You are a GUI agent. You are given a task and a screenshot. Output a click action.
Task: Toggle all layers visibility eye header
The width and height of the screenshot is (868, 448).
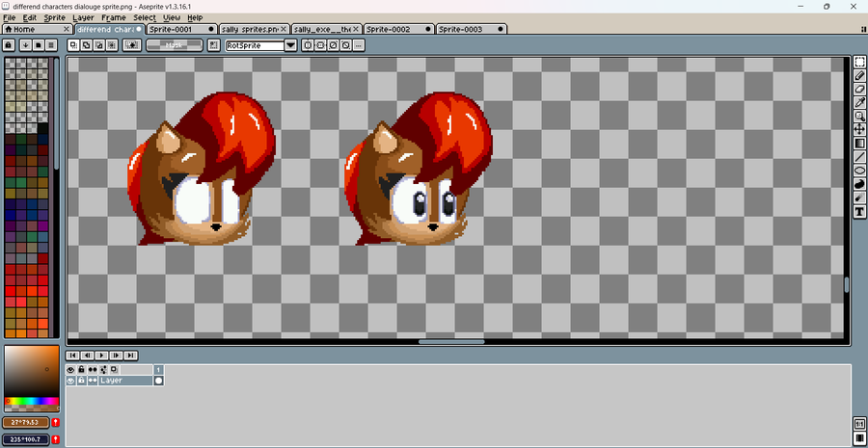(x=70, y=369)
